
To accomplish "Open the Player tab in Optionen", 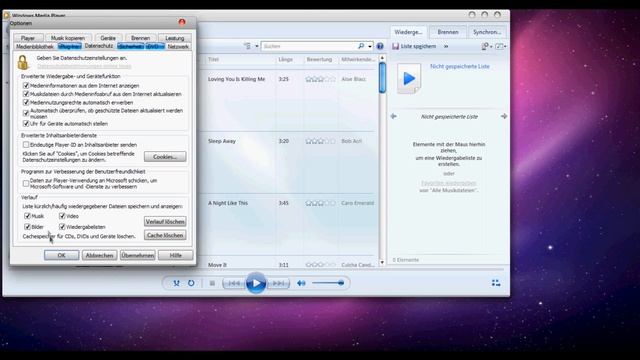I will [x=28, y=38].
